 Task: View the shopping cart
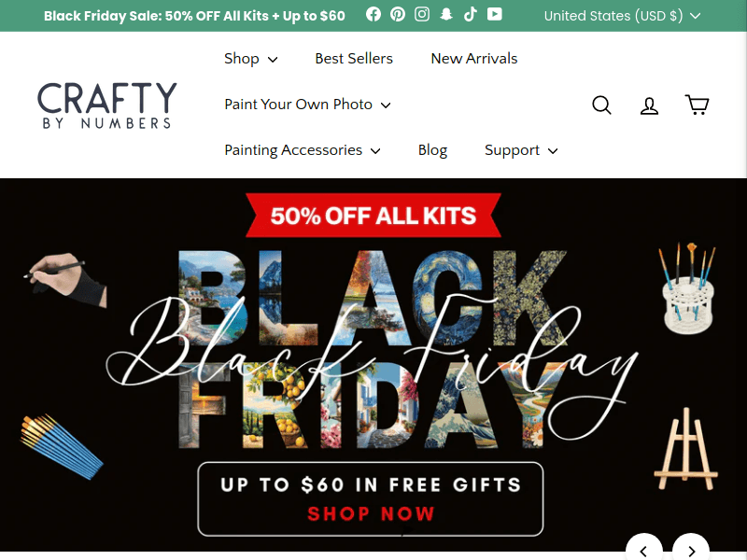pyautogui.click(x=697, y=105)
